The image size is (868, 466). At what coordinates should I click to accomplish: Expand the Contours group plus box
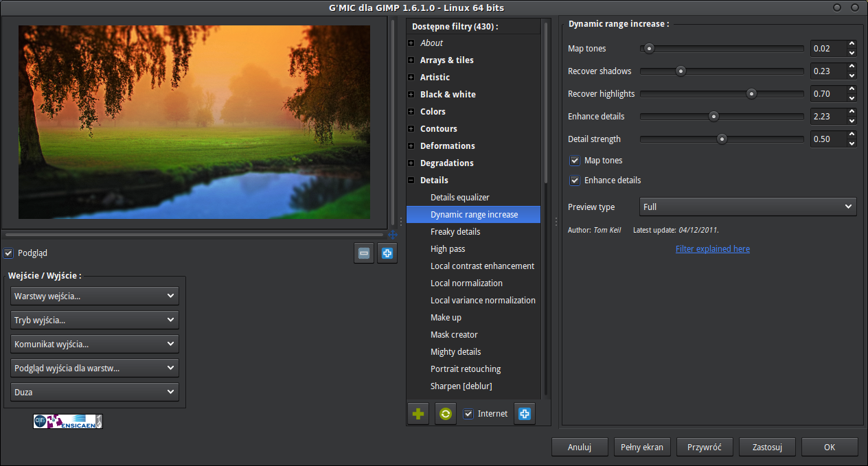(x=411, y=129)
